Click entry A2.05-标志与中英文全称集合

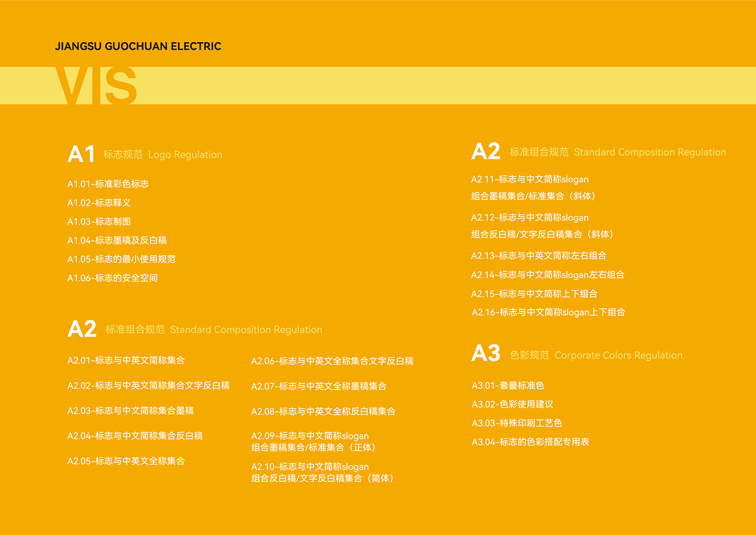[126, 461]
